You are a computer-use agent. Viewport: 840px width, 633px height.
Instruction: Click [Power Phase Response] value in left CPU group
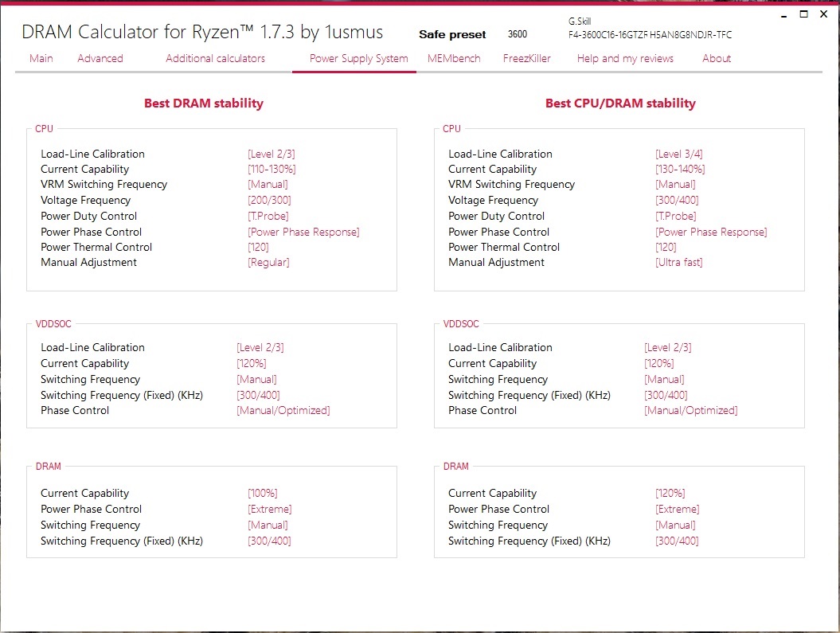303,232
